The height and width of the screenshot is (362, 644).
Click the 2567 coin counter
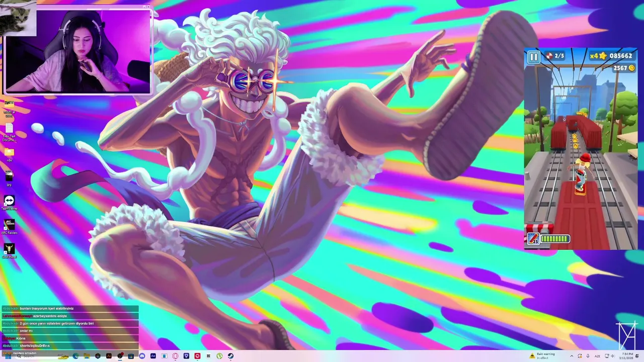point(624,68)
